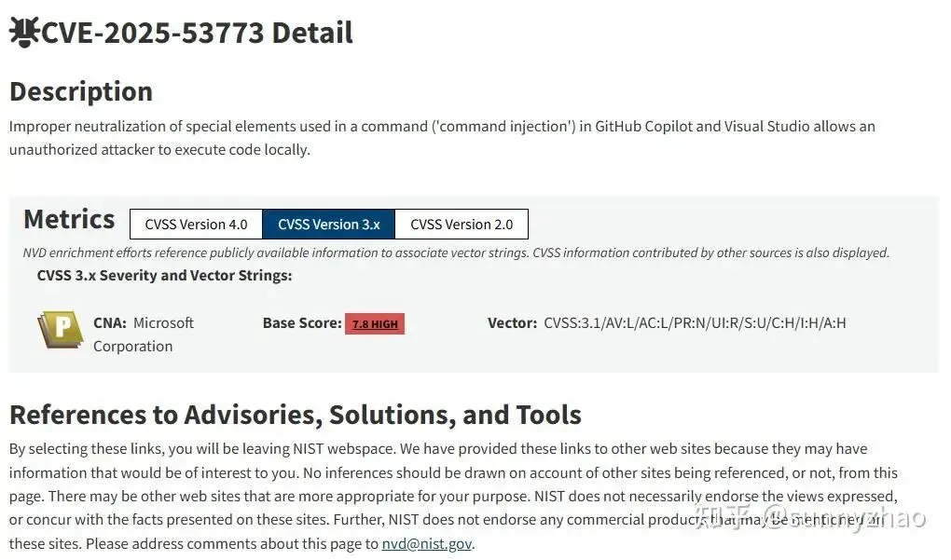Click the command injection description paragraph
951x560 pixels.
[441, 137]
